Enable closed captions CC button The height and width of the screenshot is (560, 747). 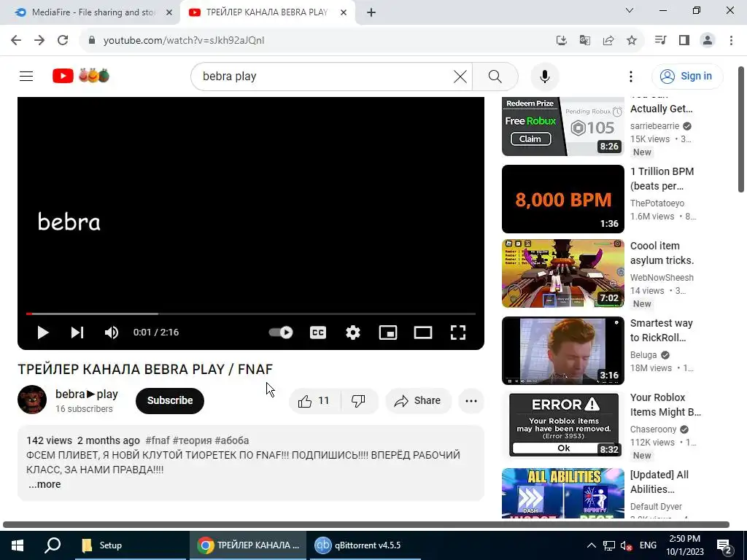tap(318, 332)
